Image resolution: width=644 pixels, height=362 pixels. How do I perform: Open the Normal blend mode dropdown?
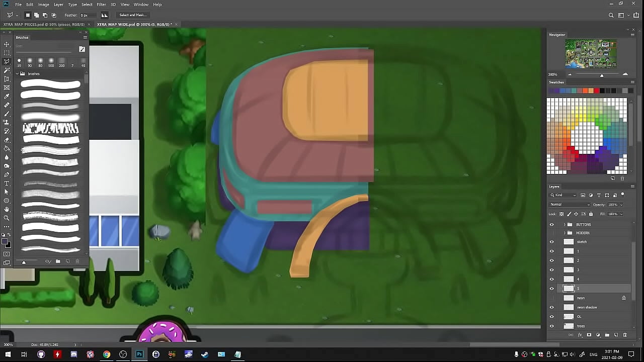[570, 205]
